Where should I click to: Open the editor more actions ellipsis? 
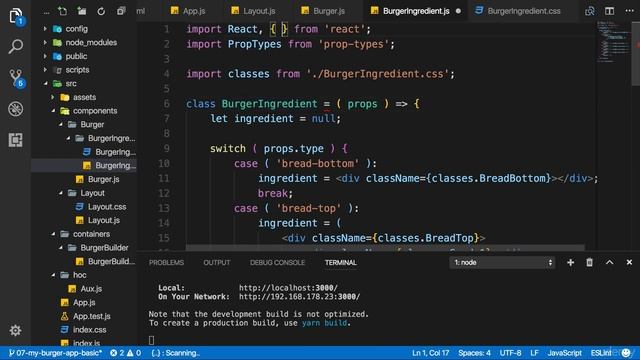coord(629,11)
